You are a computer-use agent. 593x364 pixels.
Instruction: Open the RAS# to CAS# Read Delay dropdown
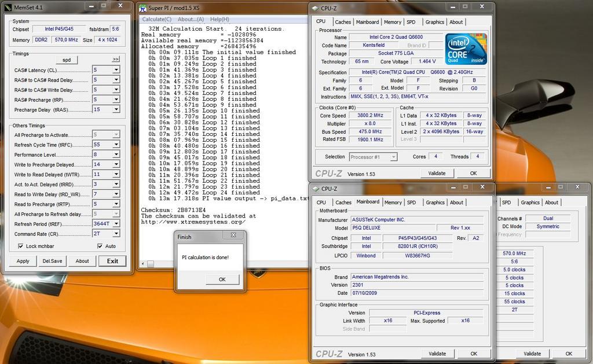(116, 80)
